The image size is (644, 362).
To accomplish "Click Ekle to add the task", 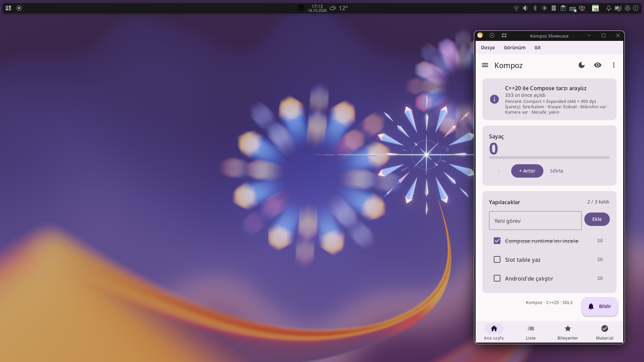I will tap(597, 219).
